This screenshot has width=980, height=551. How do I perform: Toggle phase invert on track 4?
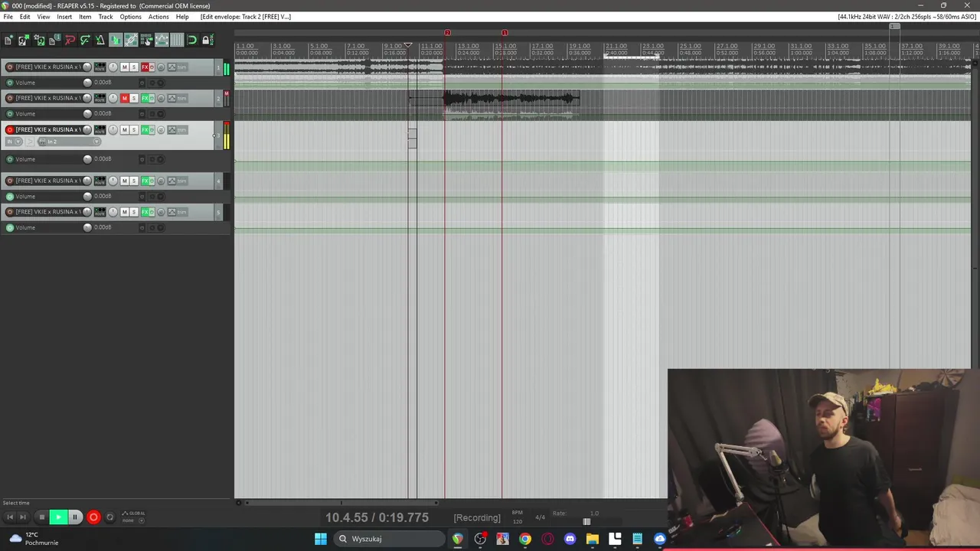coord(161,181)
